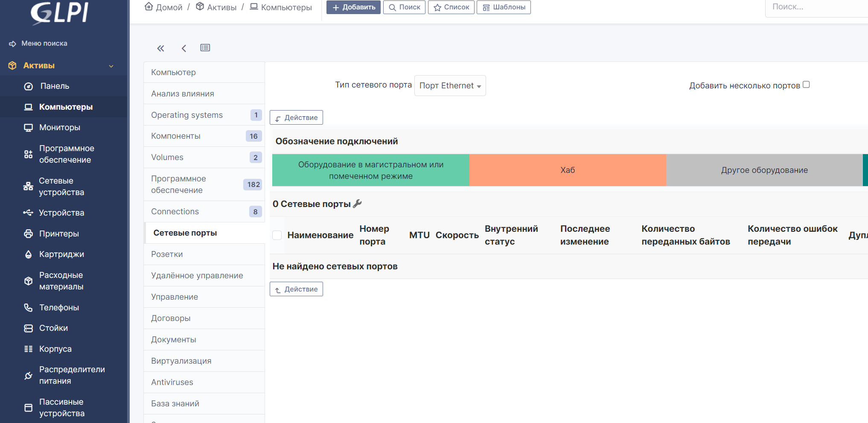Select the Сетевые порты tab

pos(204,233)
